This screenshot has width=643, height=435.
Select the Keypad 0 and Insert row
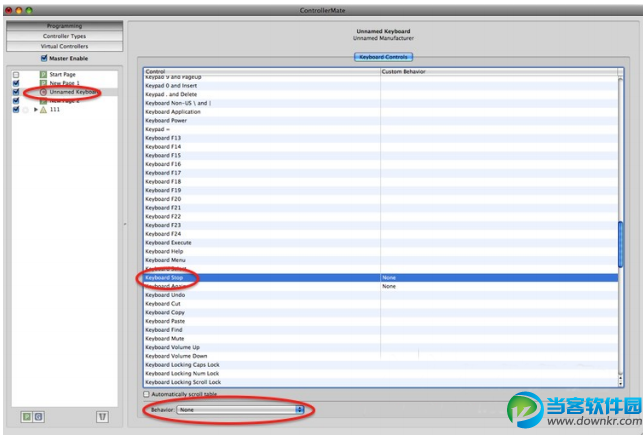click(x=381, y=86)
